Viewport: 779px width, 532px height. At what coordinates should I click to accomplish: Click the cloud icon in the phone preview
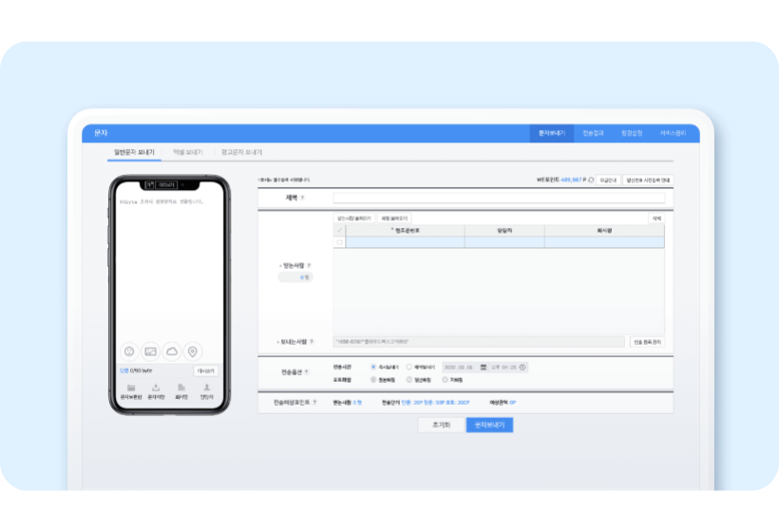172,351
